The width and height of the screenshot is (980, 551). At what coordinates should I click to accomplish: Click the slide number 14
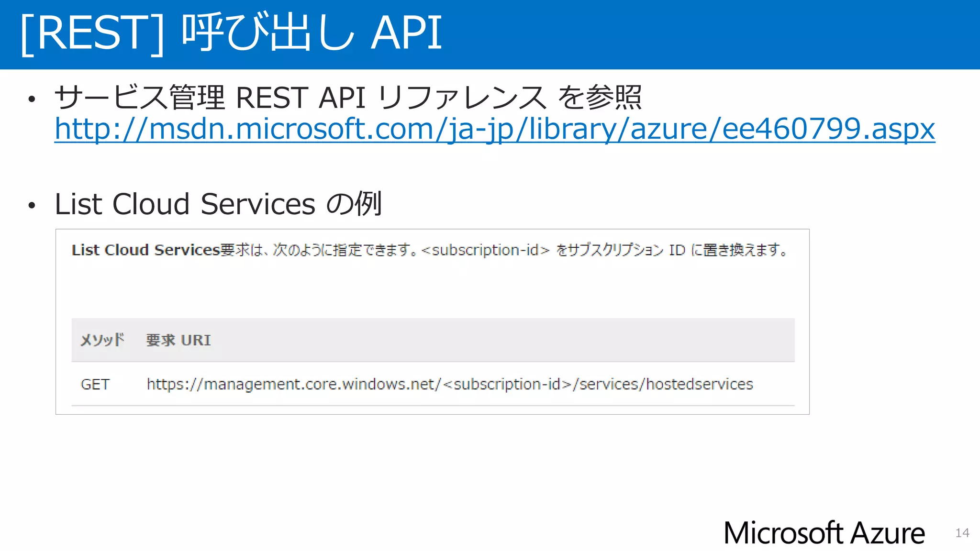point(962,533)
